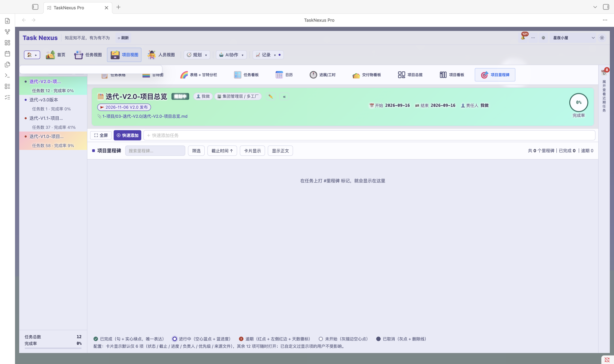Click the 快速添加 button
The height and width of the screenshot is (364, 614).
click(x=128, y=135)
